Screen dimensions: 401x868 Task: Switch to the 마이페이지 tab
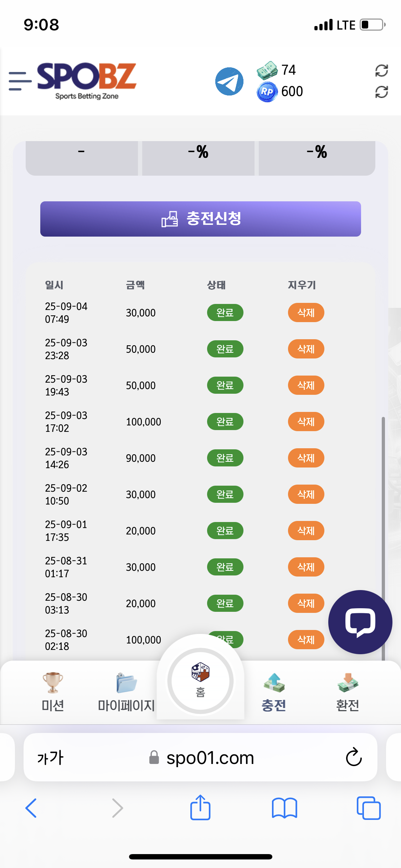click(x=126, y=692)
